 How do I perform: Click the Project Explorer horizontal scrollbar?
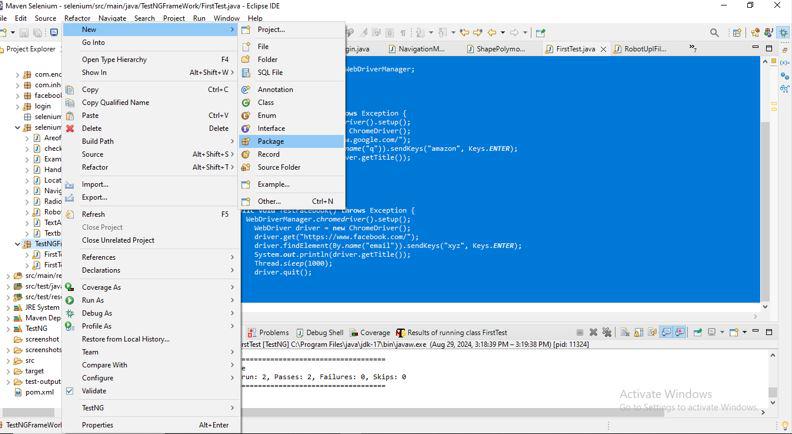point(28,412)
